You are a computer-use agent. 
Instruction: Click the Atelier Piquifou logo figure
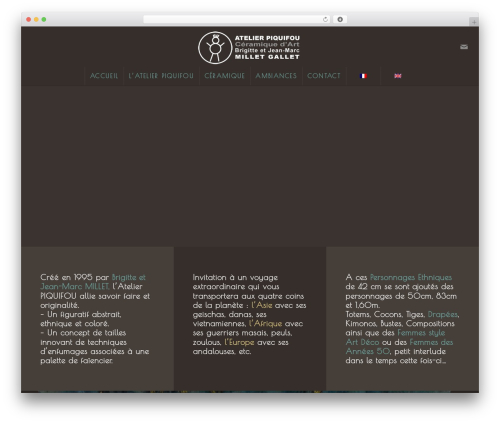click(215, 48)
